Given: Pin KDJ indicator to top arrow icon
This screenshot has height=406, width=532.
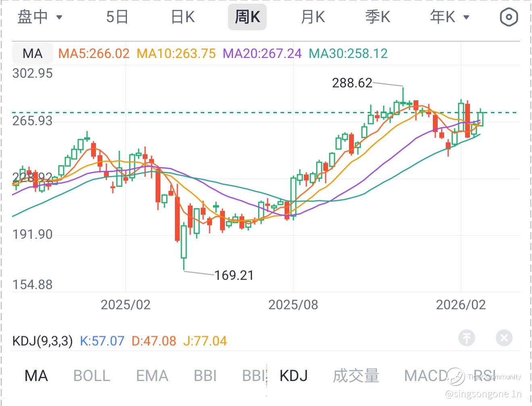Looking at the screenshot, I should pos(467,338).
